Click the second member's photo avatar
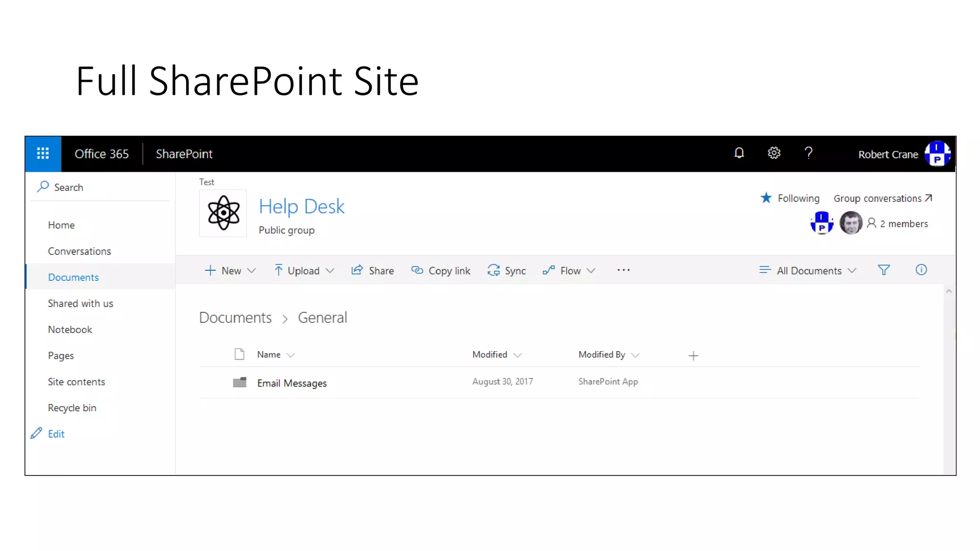Viewport: 980px width, 551px height. pos(851,223)
